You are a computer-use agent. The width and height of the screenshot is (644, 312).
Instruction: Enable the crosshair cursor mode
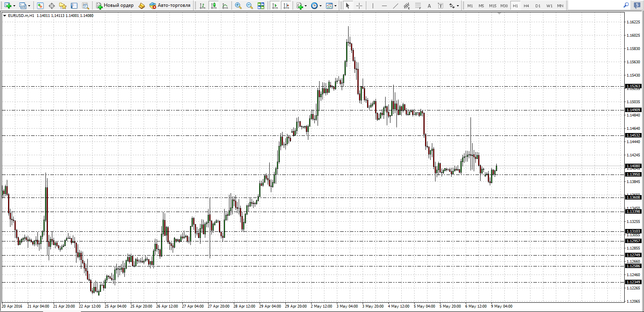[359, 6]
